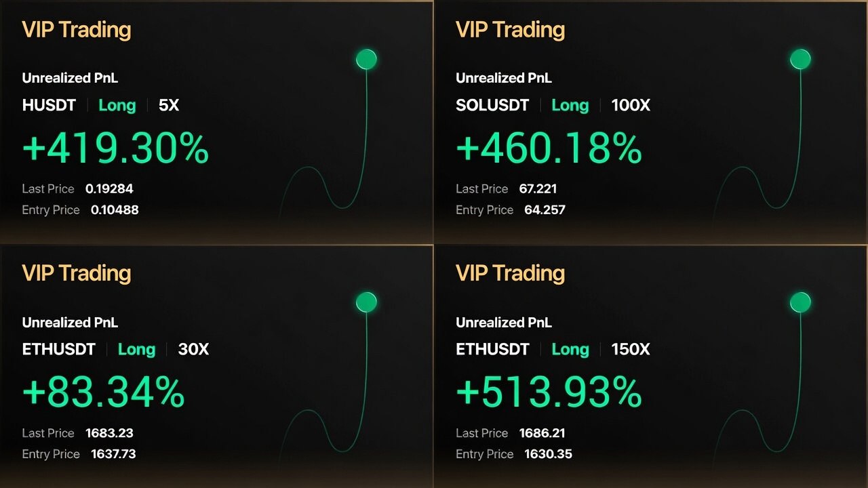Click the Long tag next to HUSDT
Image resolution: width=868 pixels, height=488 pixels.
tap(117, 105)
